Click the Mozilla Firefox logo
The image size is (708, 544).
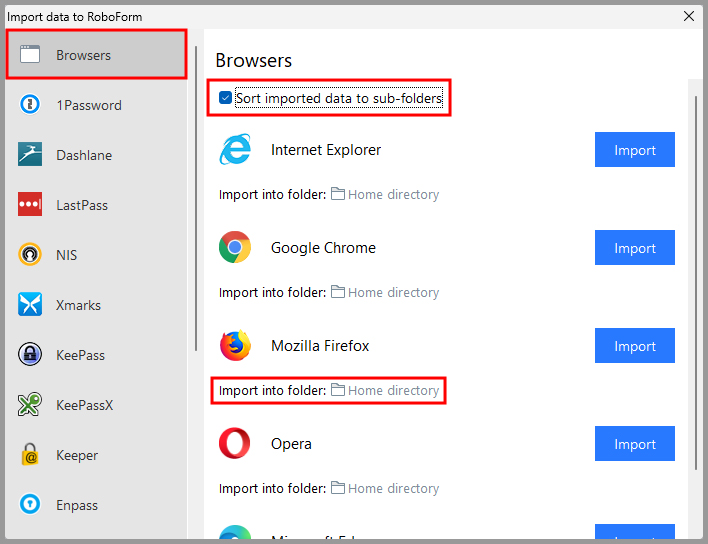(235, 346)
